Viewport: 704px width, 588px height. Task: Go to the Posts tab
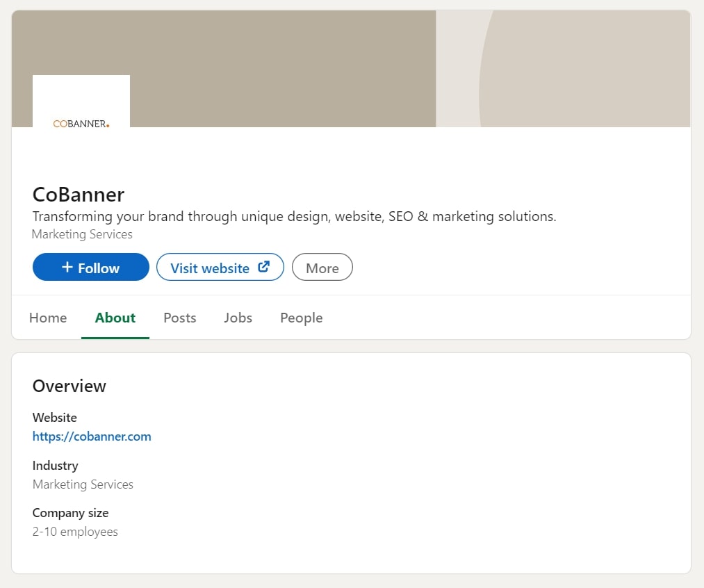[x=180, y=318]
